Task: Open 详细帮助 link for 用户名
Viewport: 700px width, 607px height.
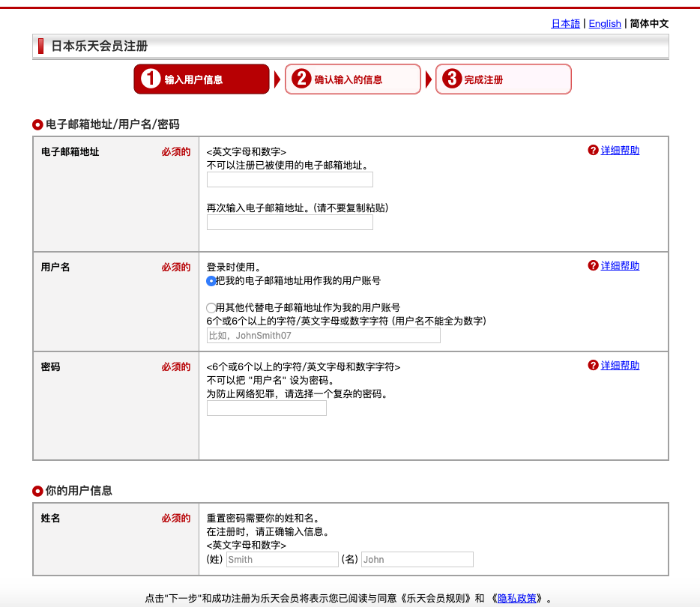Action: pyautogui.click(x=620, y=266)
